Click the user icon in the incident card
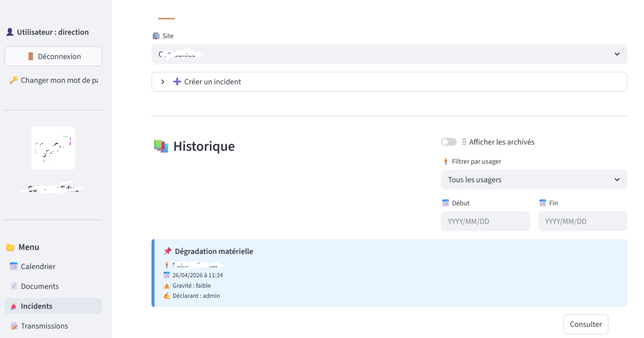Image resolution: width=644 pixels, height=338 pixels. pos(166,265)
